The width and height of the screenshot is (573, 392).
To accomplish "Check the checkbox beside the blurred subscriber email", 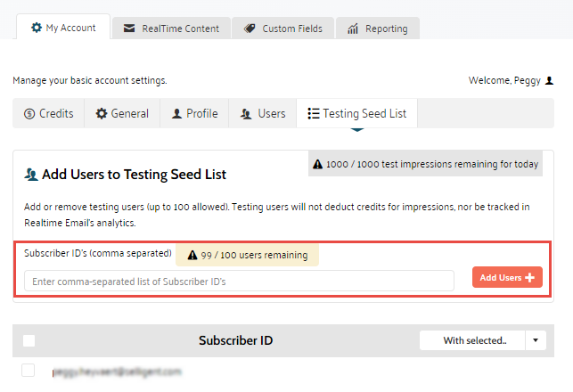I will point(29,370).
